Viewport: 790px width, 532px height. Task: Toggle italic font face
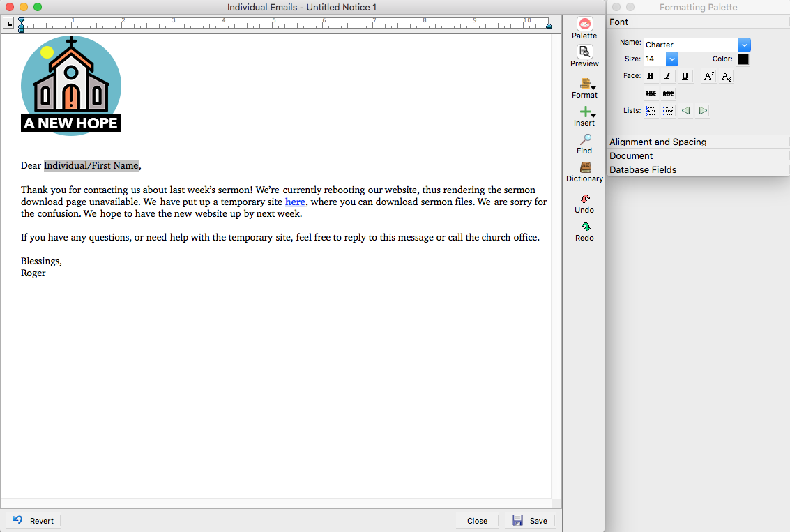(667, 76)
